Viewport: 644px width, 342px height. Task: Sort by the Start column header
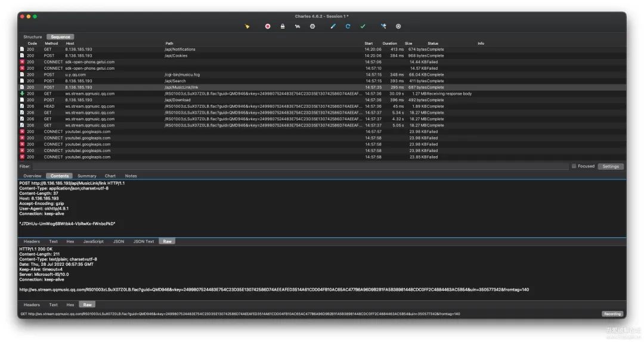tap(369, 43)
